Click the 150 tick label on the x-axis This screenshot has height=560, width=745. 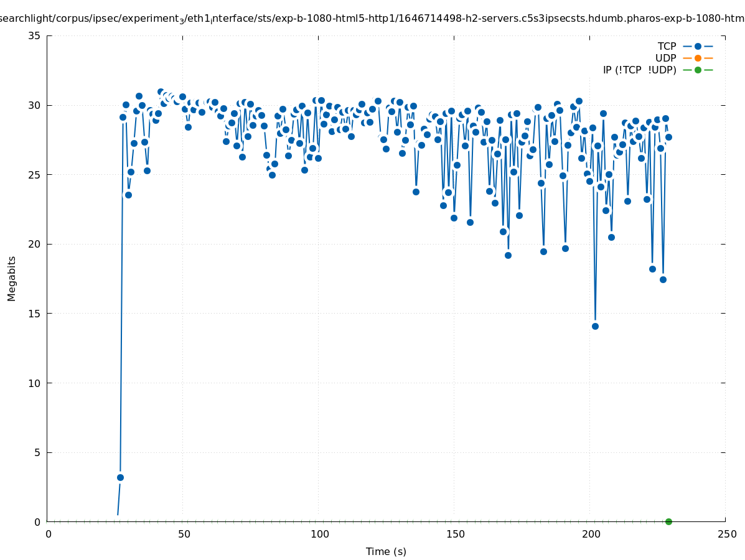[454, 534]
